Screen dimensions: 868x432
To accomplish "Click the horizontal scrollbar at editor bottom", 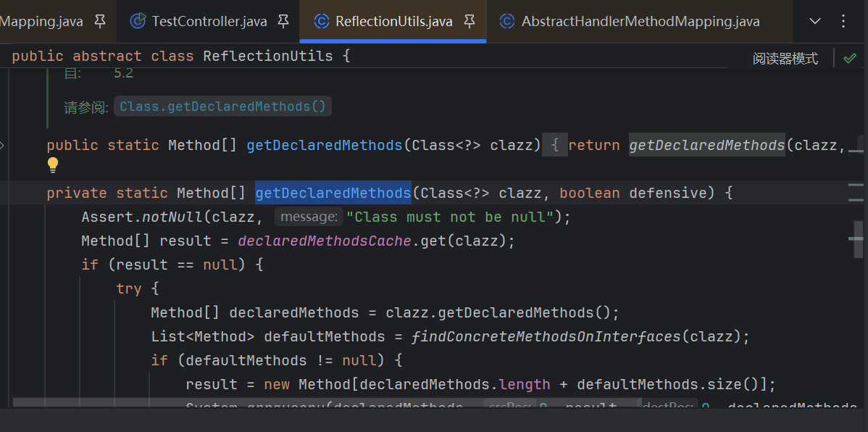I will [327, 403].
